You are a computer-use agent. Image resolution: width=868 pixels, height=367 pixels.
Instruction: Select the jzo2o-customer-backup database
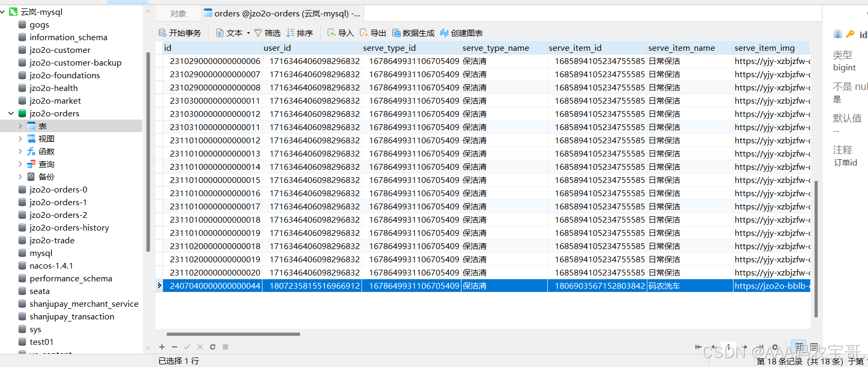(70, 62)
